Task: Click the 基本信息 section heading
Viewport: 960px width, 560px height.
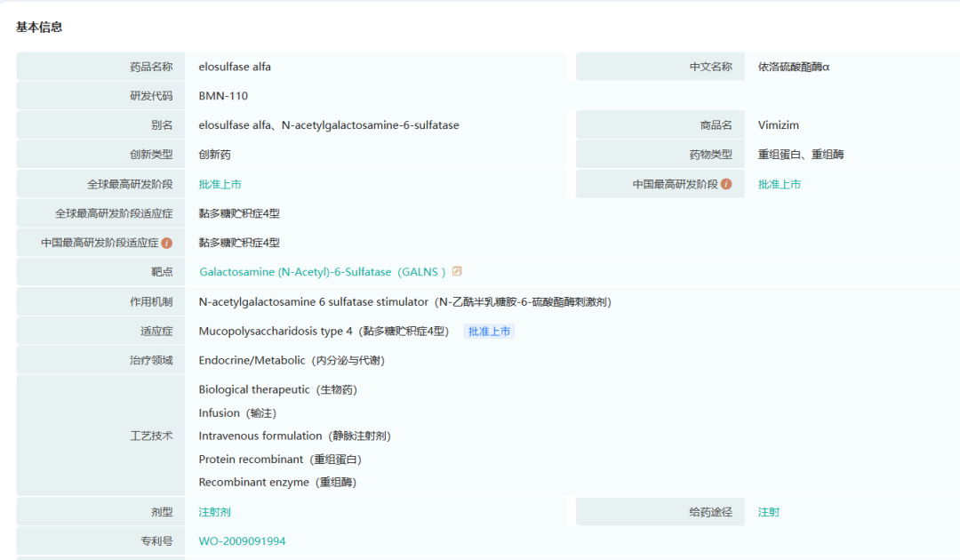Action: (39, 27)
